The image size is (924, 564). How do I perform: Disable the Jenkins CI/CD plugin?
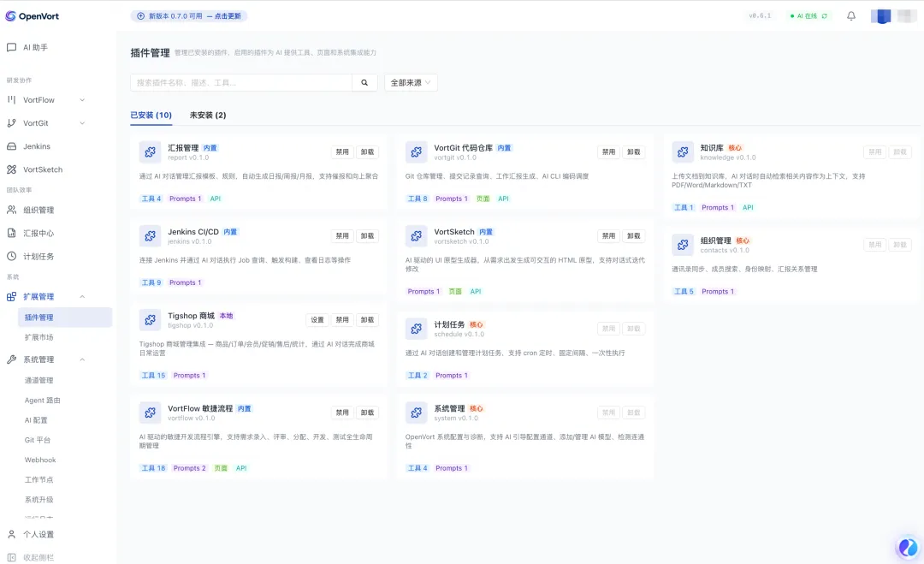(341, 235)
